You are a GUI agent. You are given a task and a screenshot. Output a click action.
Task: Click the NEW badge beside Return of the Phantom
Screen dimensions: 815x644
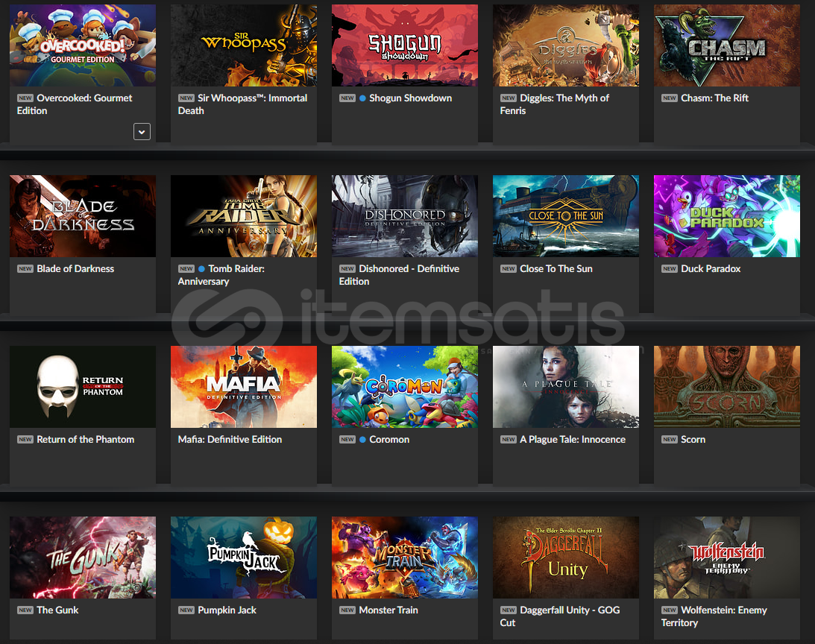pyautogui.click(x=25, y=440)
